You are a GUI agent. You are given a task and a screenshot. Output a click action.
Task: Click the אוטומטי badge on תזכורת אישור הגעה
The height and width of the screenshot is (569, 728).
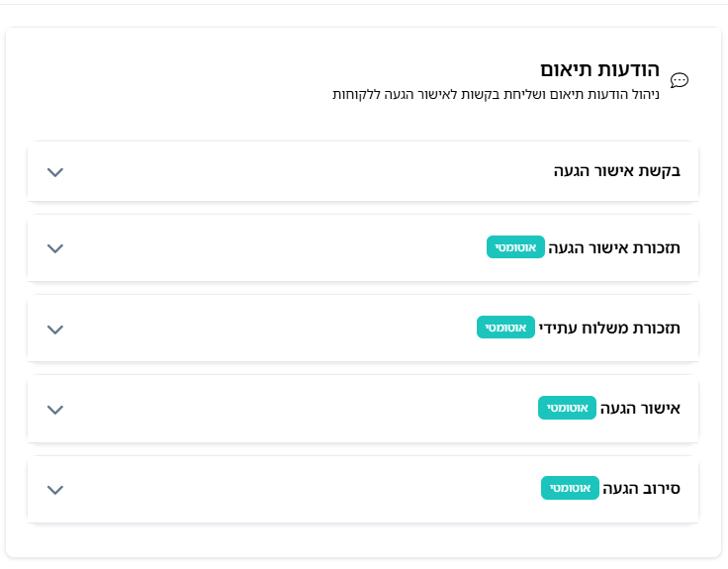tap(515, 247)
